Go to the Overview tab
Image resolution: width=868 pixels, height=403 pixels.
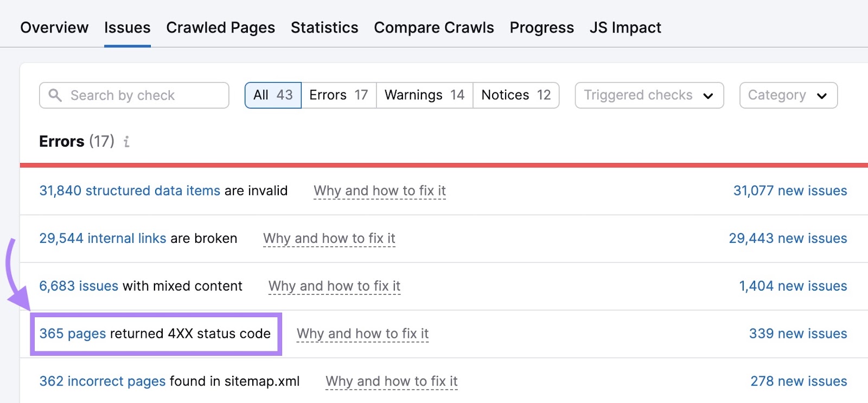pyautogui.click(x=54, y=28)
